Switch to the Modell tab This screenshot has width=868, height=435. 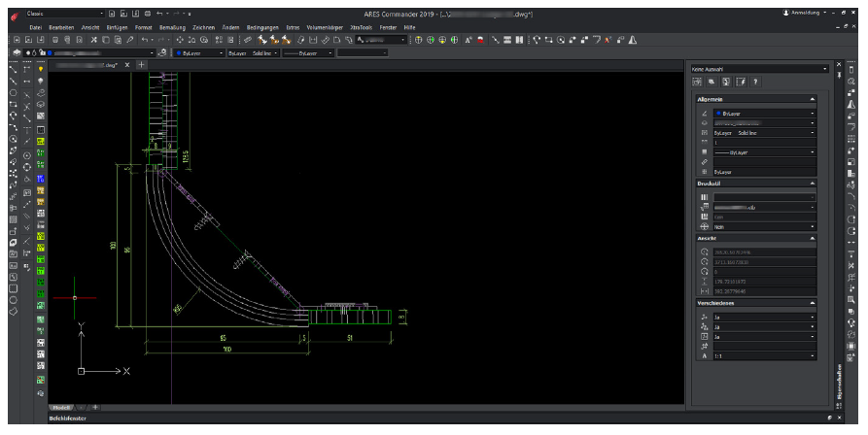(x=62, y=406)
